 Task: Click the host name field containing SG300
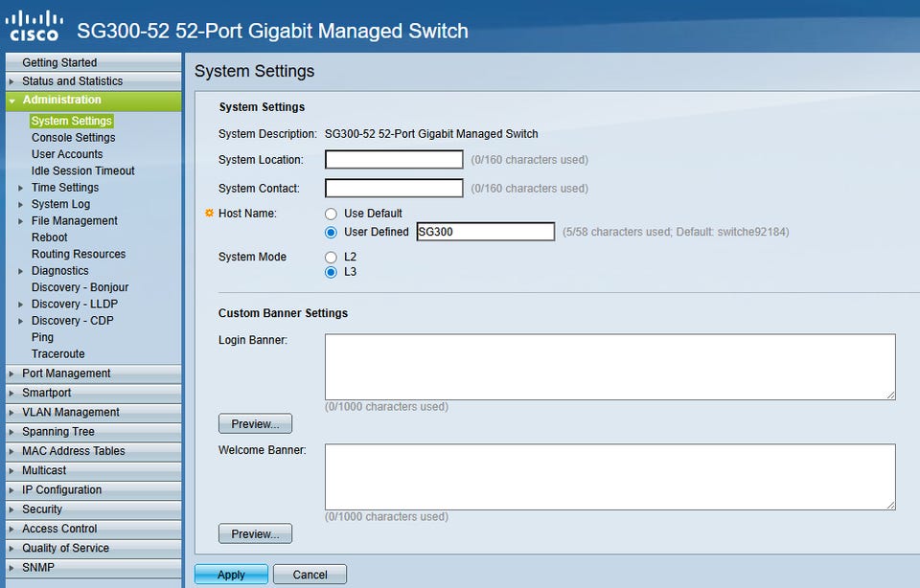pyautogui.click(x=486, y=232)
